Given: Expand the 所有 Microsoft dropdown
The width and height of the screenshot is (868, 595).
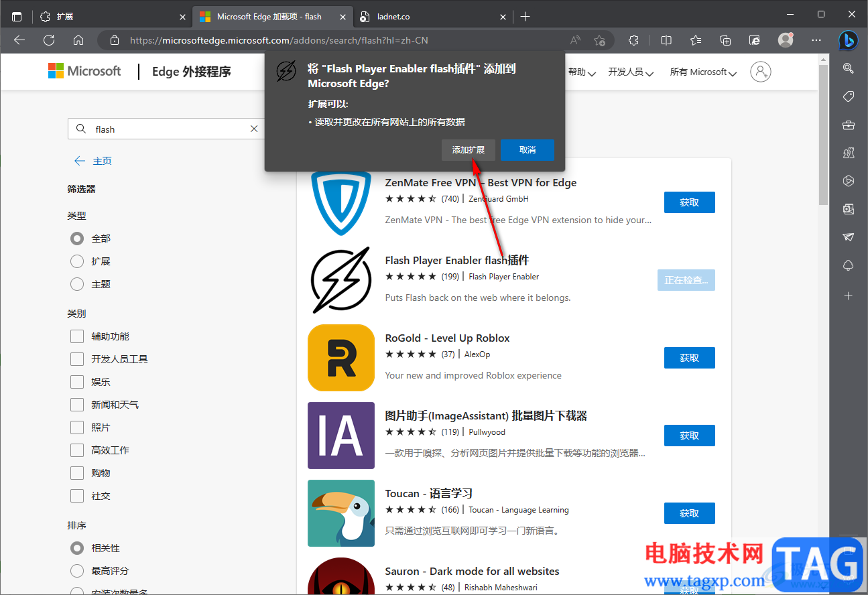Looking at the screenshot, I should tap(703, 72).
